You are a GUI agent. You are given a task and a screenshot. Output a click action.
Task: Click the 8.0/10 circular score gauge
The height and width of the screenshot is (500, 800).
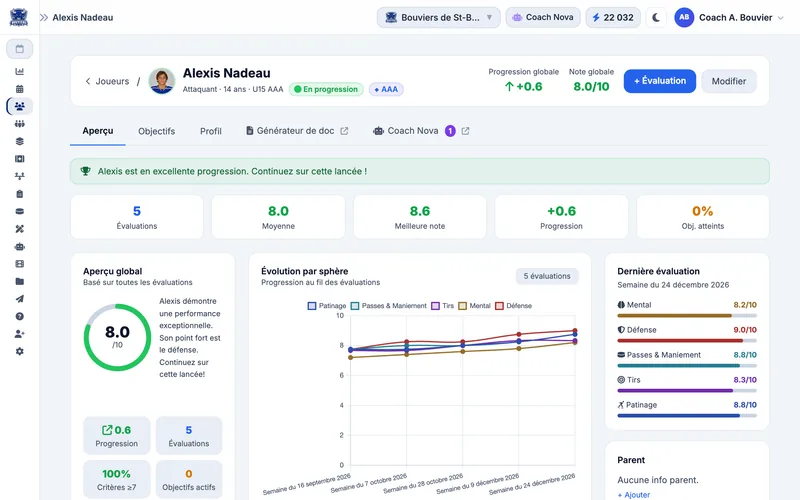117,337
